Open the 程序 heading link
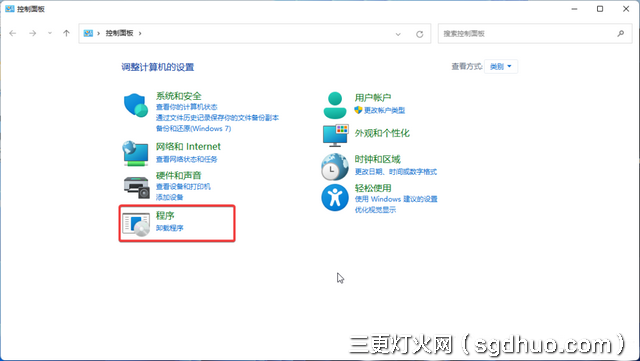Screen dimensions: 640x361 click(x=165, y=216)
